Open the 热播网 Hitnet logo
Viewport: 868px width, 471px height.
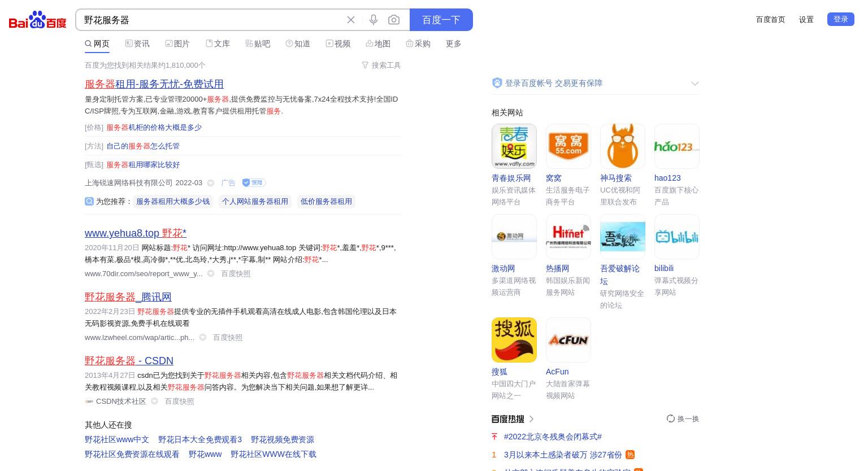click(x=568, y=237)
